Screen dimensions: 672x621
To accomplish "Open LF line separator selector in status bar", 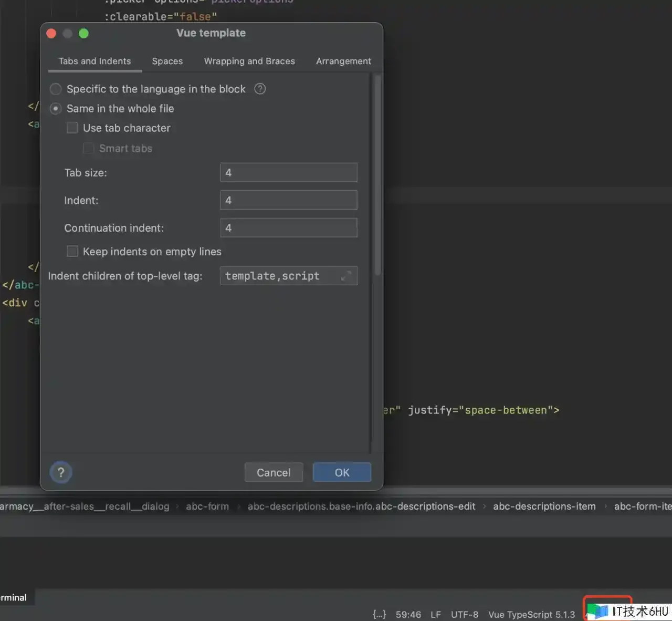I will [x=435, y=614].
